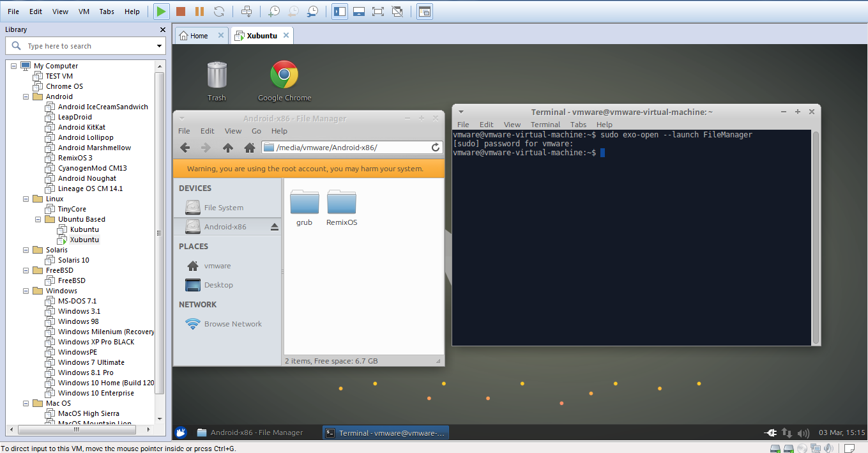
Task: Open the VM menu in menu bar
Action: pos(84,12)
